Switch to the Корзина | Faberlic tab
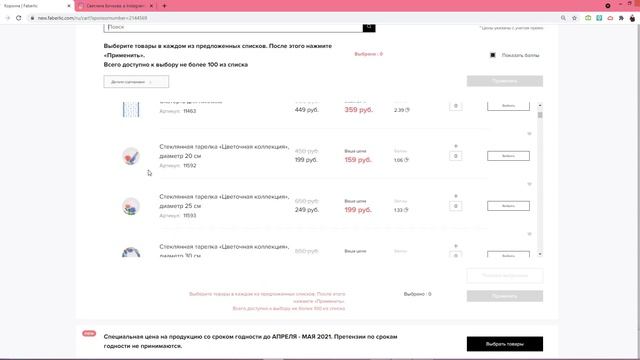Image resolution: width=640 pixels, height=360 pixels. pyautogui.click(x=35, y=6)
